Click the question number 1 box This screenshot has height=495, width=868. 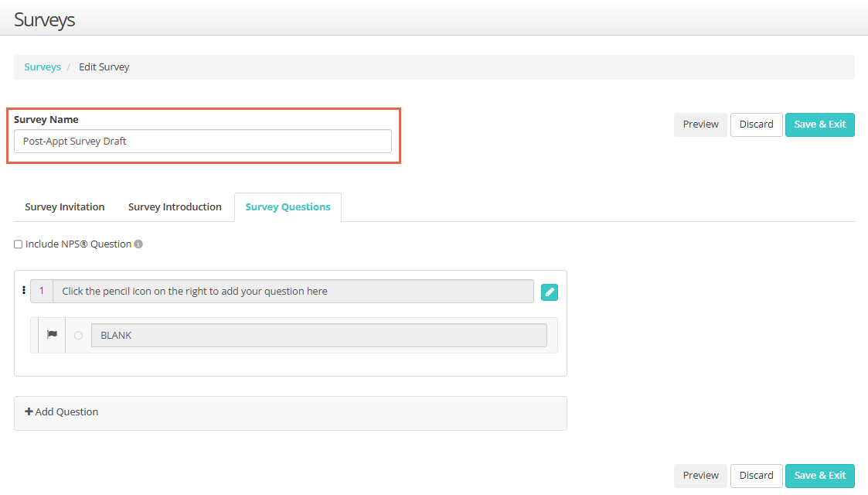pos(42,292)
